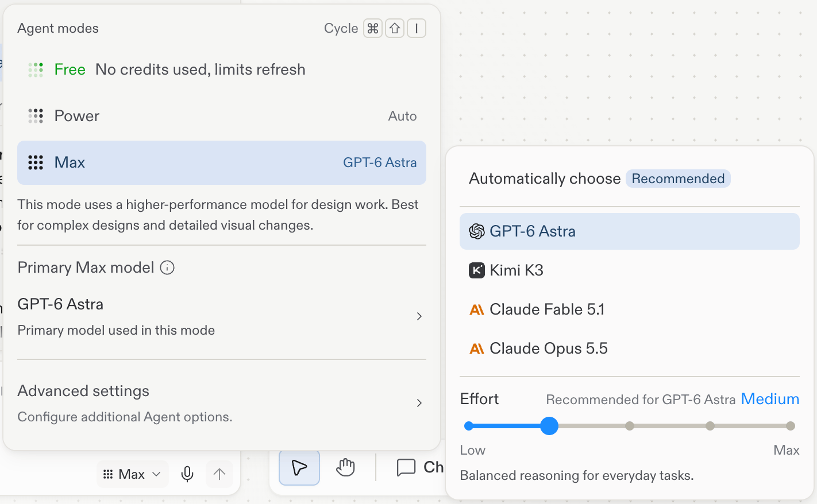The width and height of the screenshot is (817, 504).
Task: Click the Primary model used in this mode text
Action: pyautogui.click(x=116, y=330)
